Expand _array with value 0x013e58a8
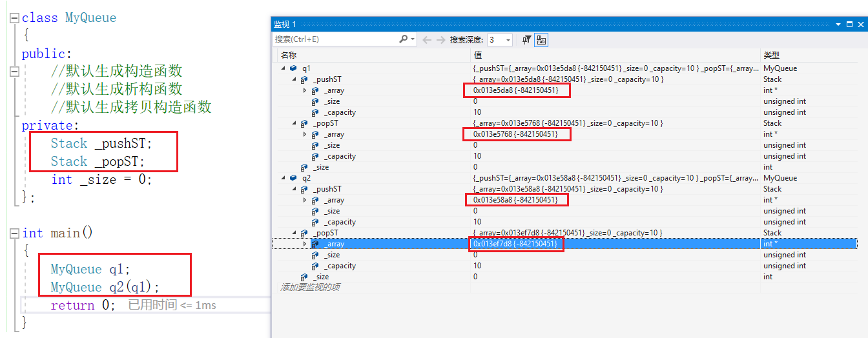This screenshot has width=868, height=338. pos(305,200)
